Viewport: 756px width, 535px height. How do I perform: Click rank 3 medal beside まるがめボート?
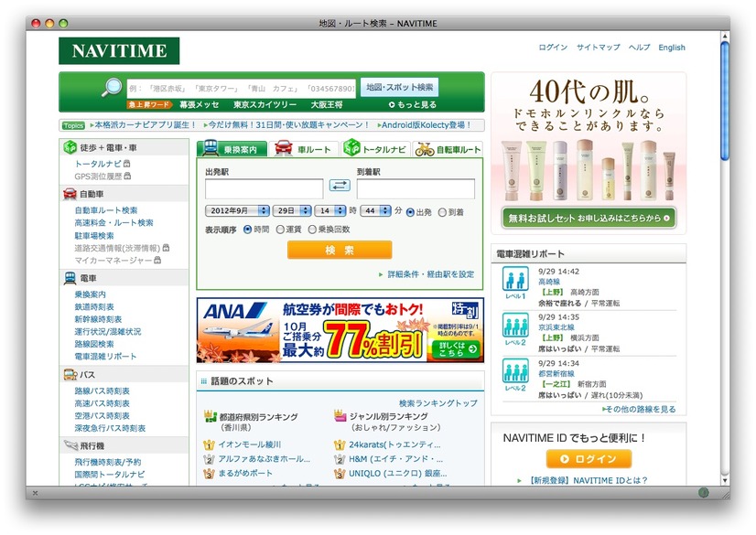(209, 474)
